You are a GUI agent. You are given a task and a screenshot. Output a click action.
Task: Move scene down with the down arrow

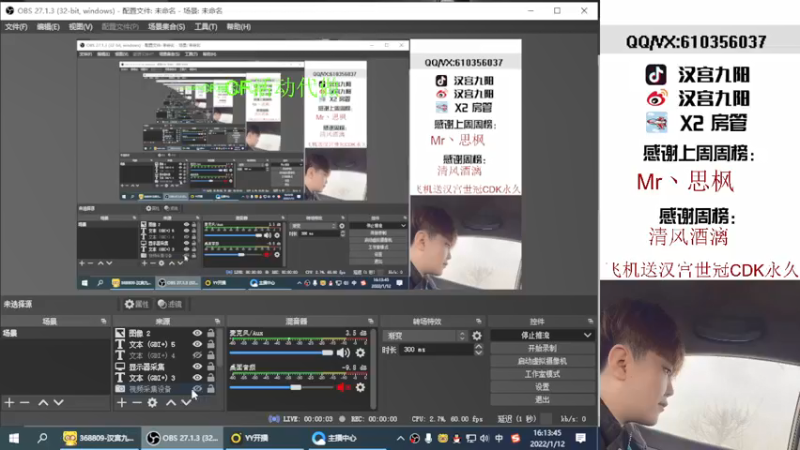59,403
